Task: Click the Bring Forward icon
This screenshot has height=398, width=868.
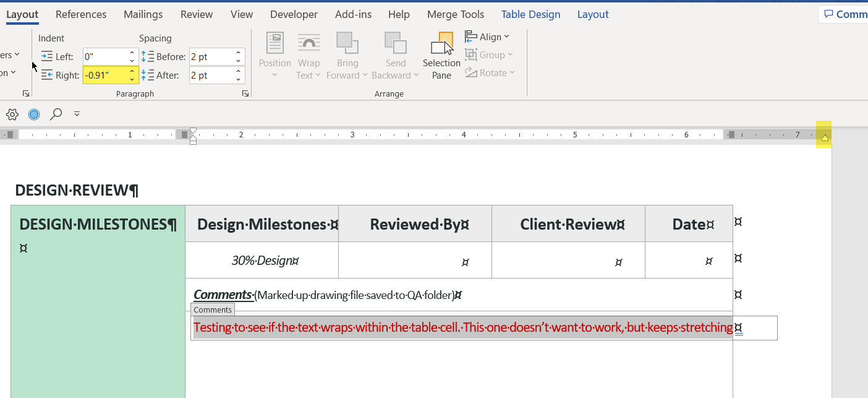Action: 347,43
